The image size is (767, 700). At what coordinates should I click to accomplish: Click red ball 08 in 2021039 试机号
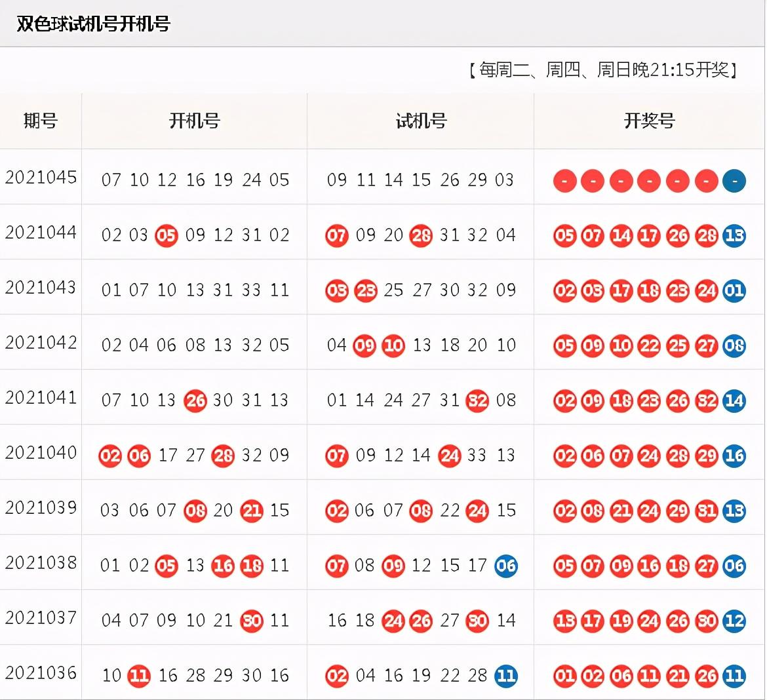point(421,511)
